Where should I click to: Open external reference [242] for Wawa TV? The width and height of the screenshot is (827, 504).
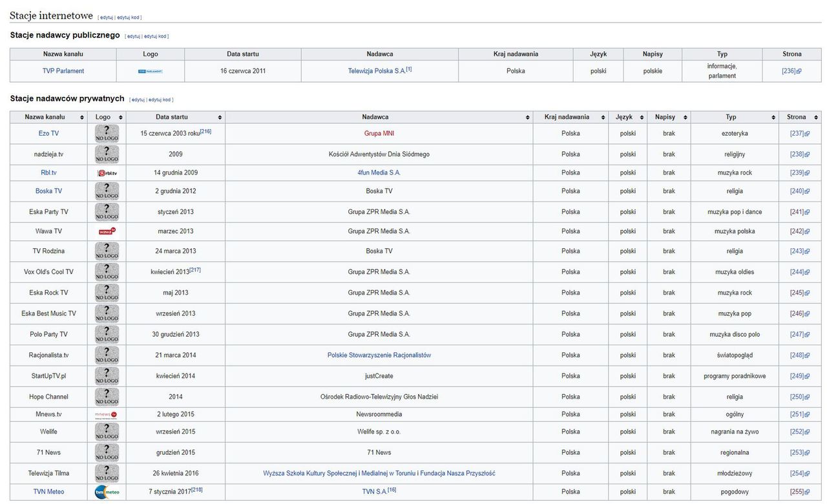[800, 231]
